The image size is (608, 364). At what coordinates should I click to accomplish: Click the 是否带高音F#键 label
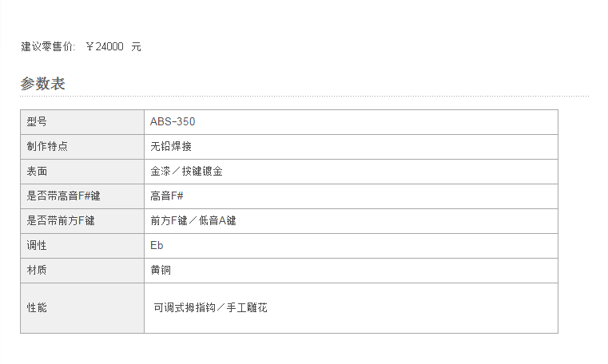point(64,196)
